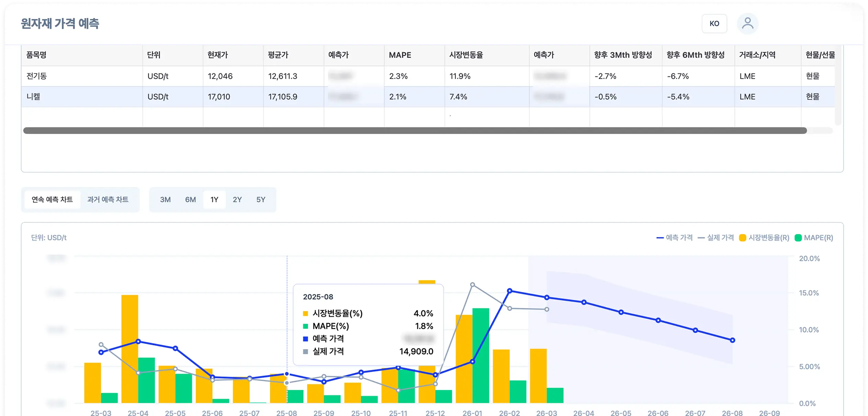Select the 1Y time range
The width and height of the screenshot is (868, 416).
click(214, 199)
